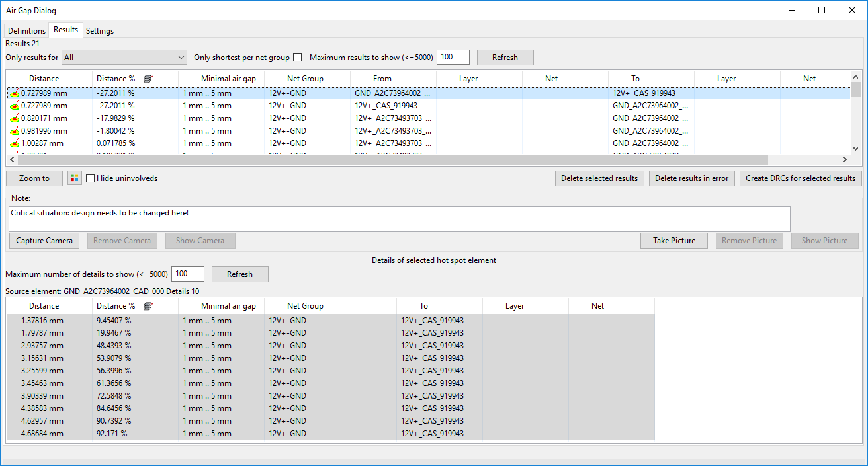Select the Results tab
868x466 pixels.
tap(66, 30)
